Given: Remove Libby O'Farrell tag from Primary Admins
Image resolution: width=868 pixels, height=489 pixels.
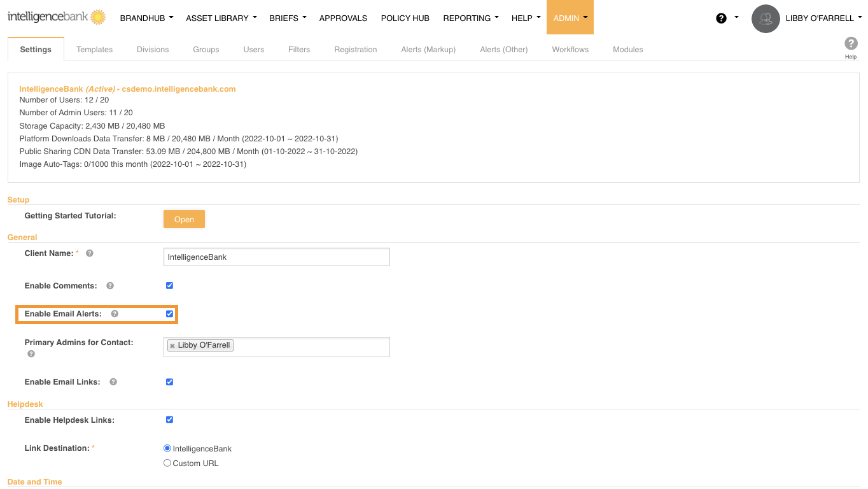Looking at the screenshot, I should [172, 346].
